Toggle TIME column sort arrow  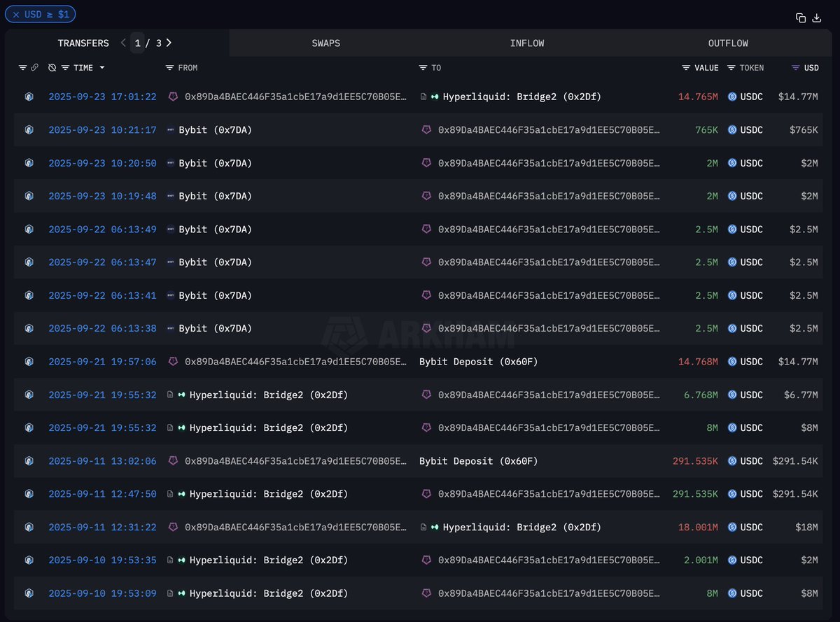click(102, 68)
